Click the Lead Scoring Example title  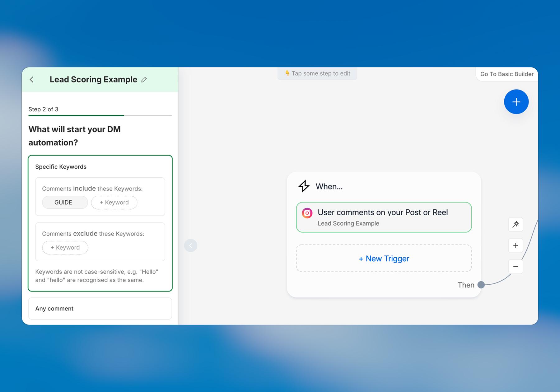pyautogui.click(x=93, y=80)
